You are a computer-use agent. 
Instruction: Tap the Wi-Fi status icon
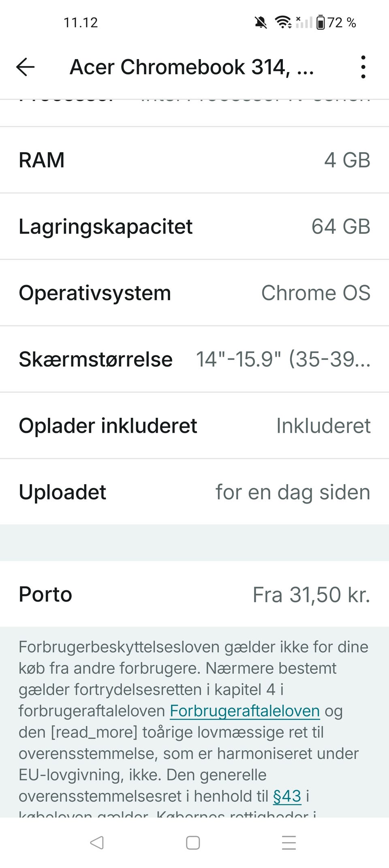(283, 22)
